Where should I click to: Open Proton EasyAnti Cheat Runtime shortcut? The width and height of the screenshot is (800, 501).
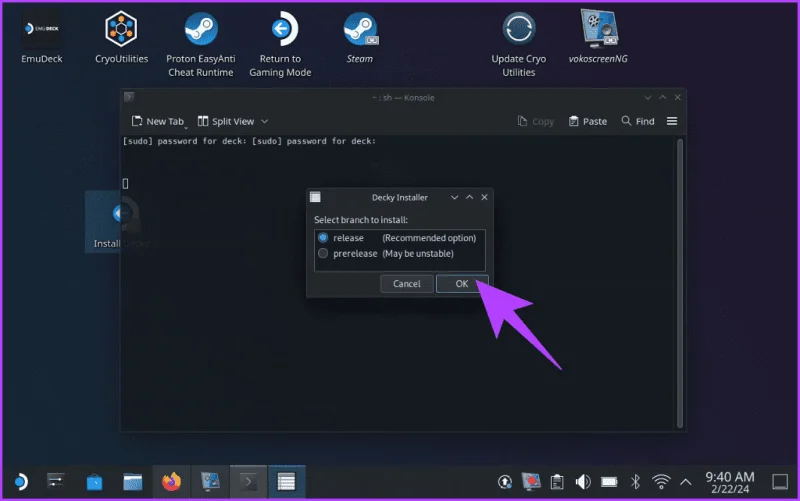pos(201,44)
